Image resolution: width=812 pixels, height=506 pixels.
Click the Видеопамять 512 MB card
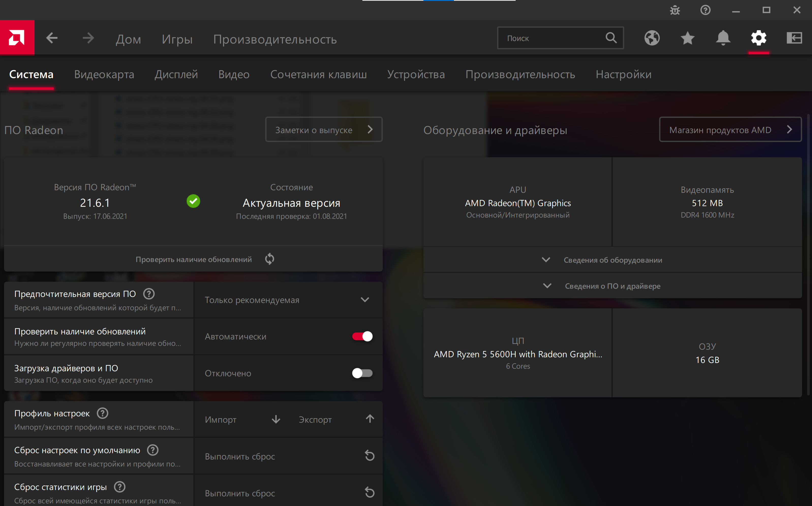pos(707,202)
